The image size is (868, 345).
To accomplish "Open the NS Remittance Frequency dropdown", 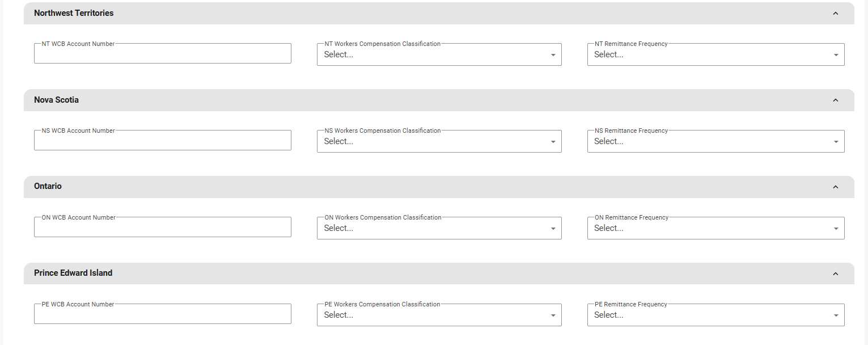I will 715,142.
